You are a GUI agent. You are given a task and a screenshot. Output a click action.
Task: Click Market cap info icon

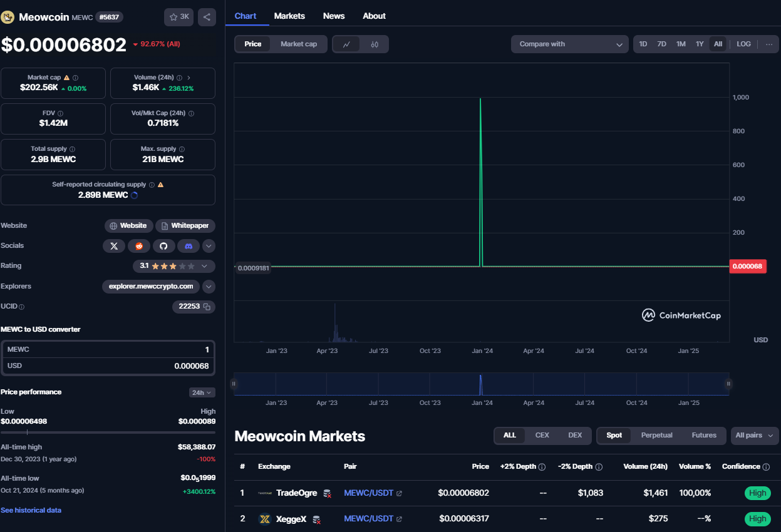click(75, 78)
